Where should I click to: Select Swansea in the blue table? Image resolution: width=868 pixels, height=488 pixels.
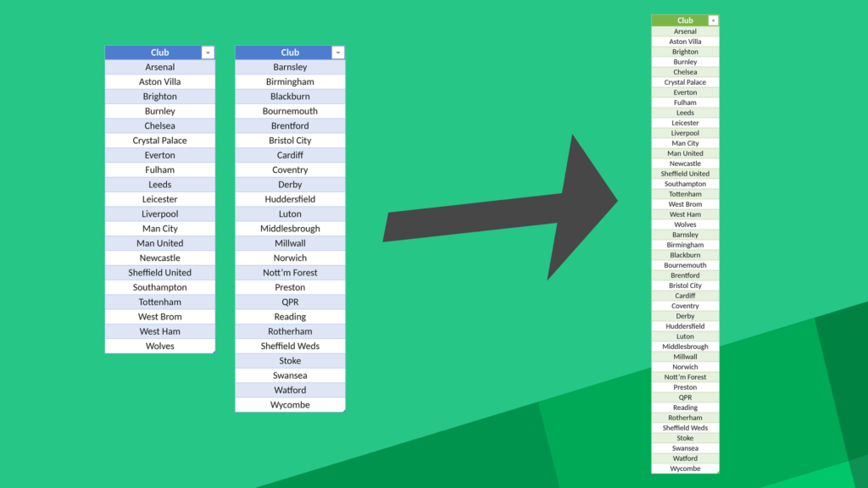(x=290, y=375)
